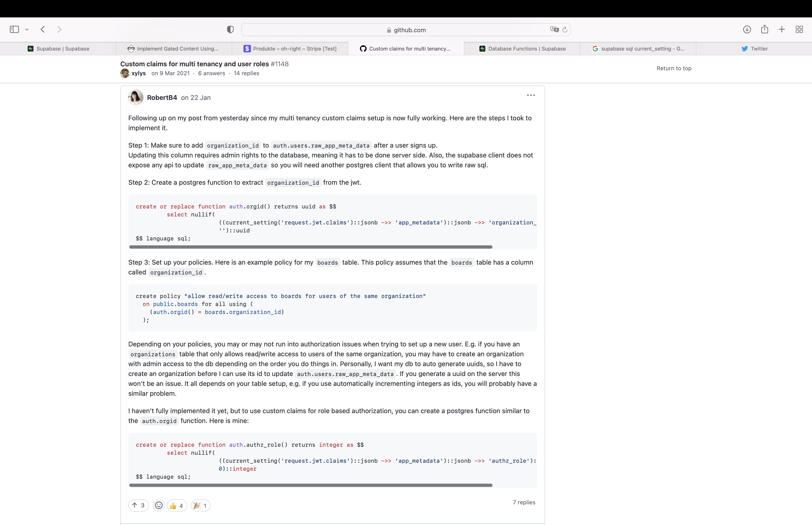Open a new tab with plus icon
812x525 pixels.
(x=782, y=29)
